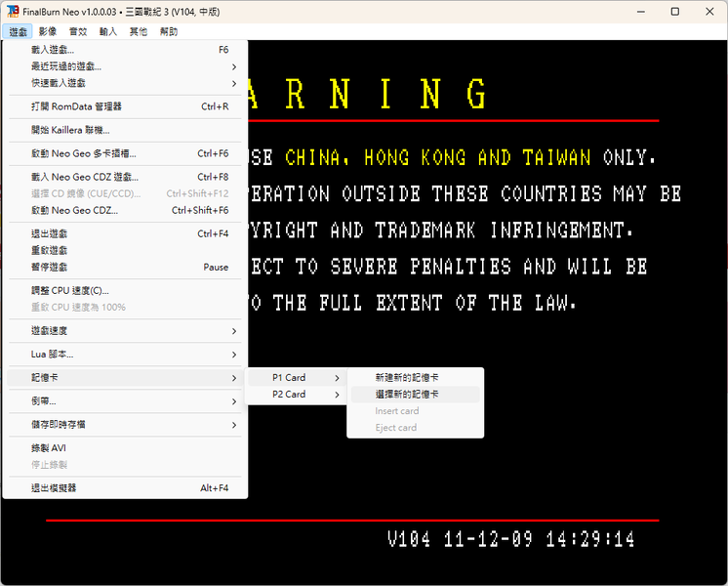Open the 其他 menu
The image size is (728, 586).
(x=139, y=31)
